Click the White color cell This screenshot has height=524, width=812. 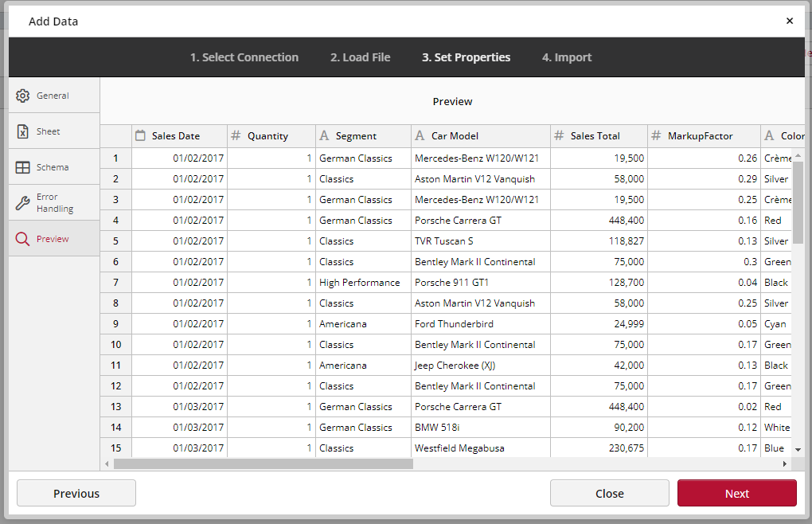click(x=776, y=427)
